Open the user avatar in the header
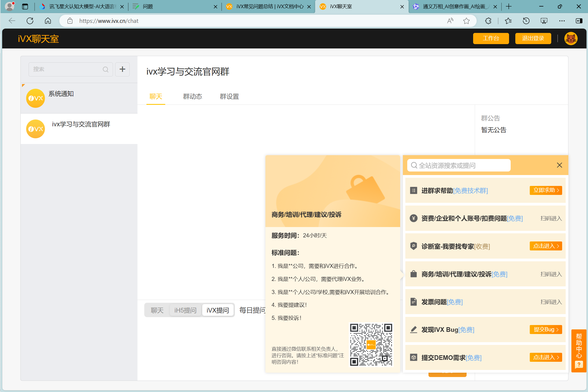 pos(571,39)
